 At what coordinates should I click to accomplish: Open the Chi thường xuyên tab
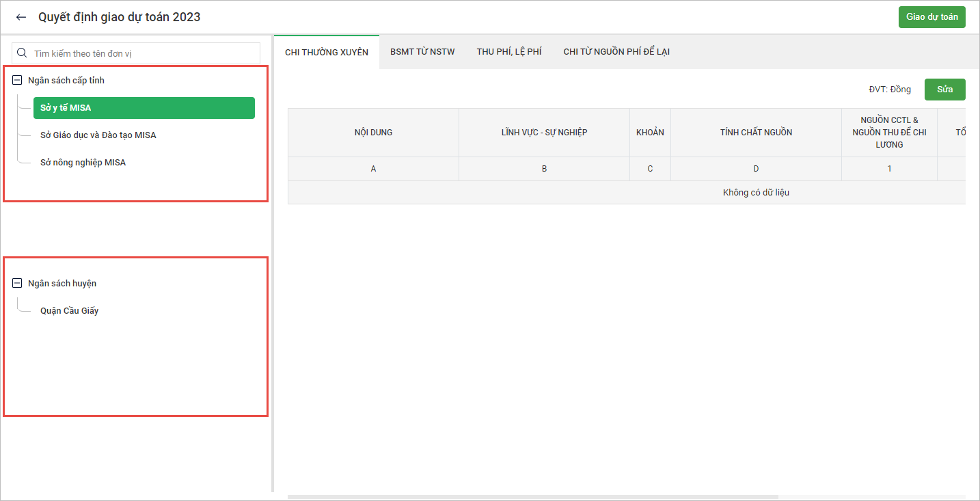click(327, 52)
